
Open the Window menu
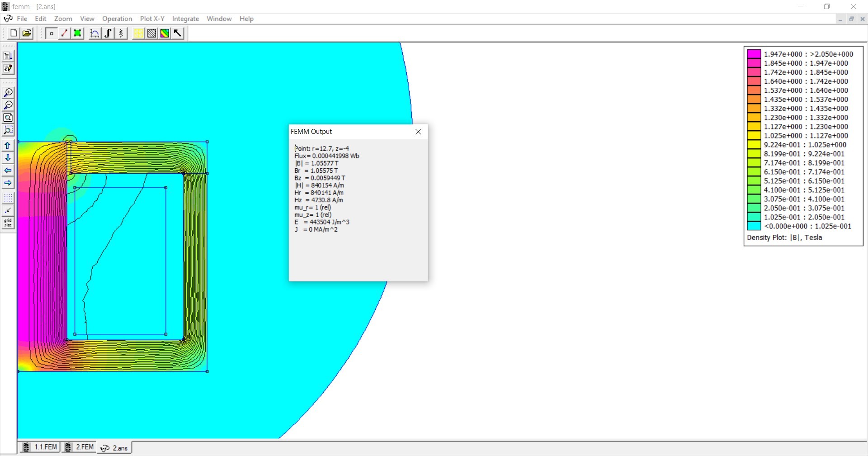click(219, 19)
